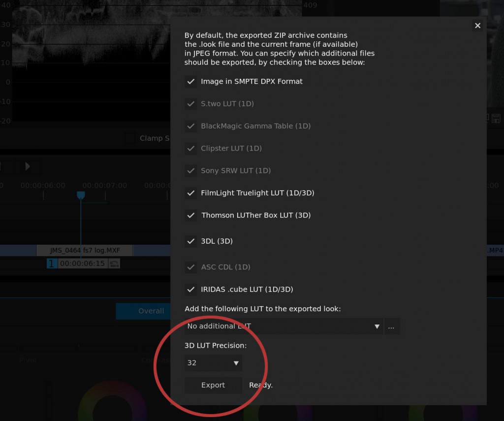The image size is (504, 421).
Task: Toggle the S.two LUT (1D) checkbox
Action: point(191,104)
